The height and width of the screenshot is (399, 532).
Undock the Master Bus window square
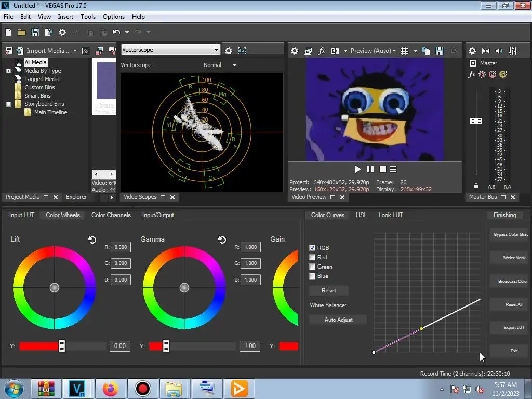(x=503, y=197)
